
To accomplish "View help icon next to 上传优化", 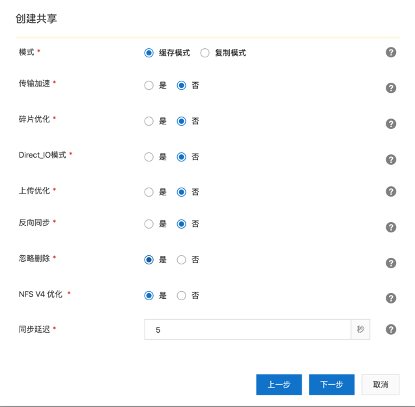I will tap(391, 191).
